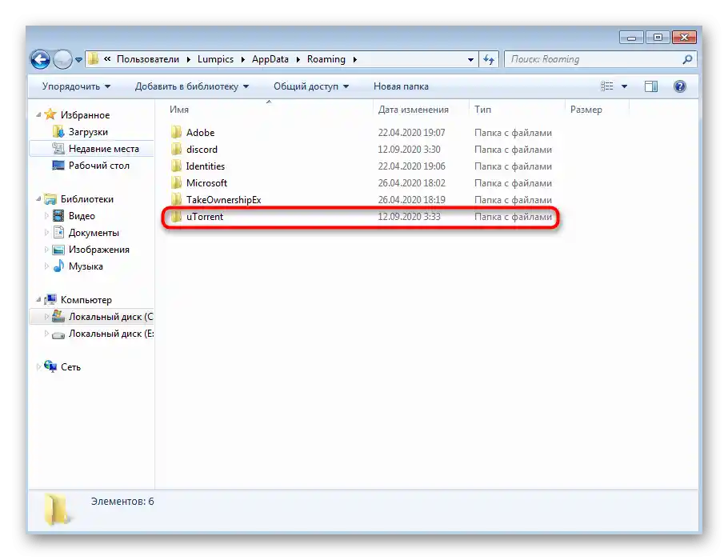Open Загрузки in the sidebar

tap(88, 132)
